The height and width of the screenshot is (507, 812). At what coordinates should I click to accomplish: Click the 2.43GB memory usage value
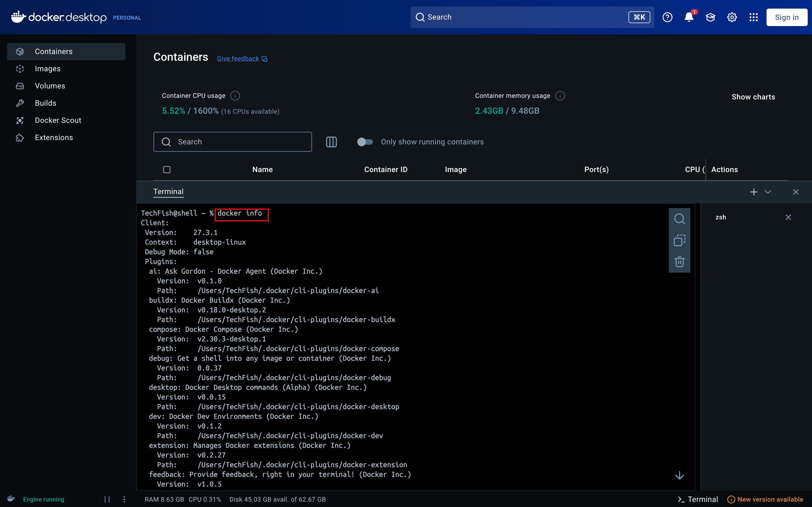tap(489, 111)
